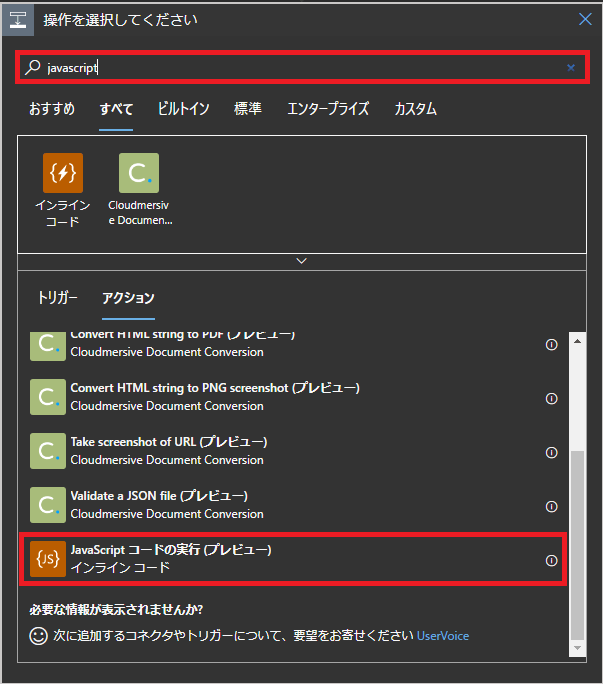This screenshot has height=684, width=603.
Task: Open the アクション tab
Action: click(x=128, y=298)
